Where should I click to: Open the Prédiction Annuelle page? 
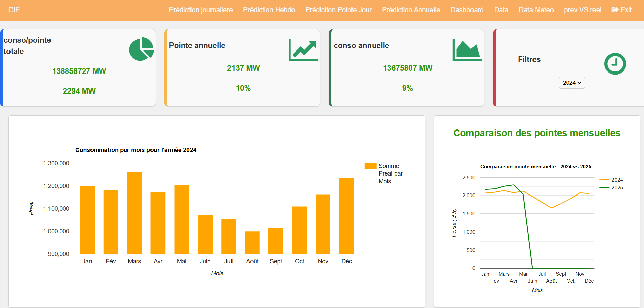tap(411, 10)
